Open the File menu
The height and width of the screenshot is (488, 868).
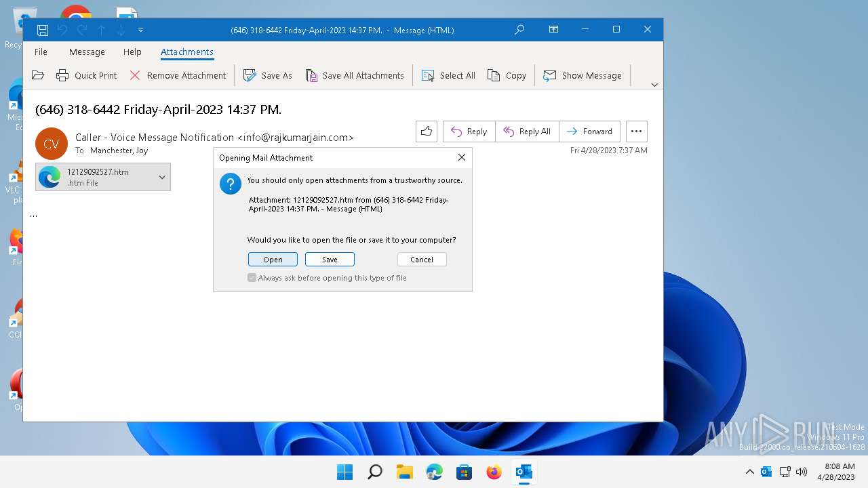41,52
